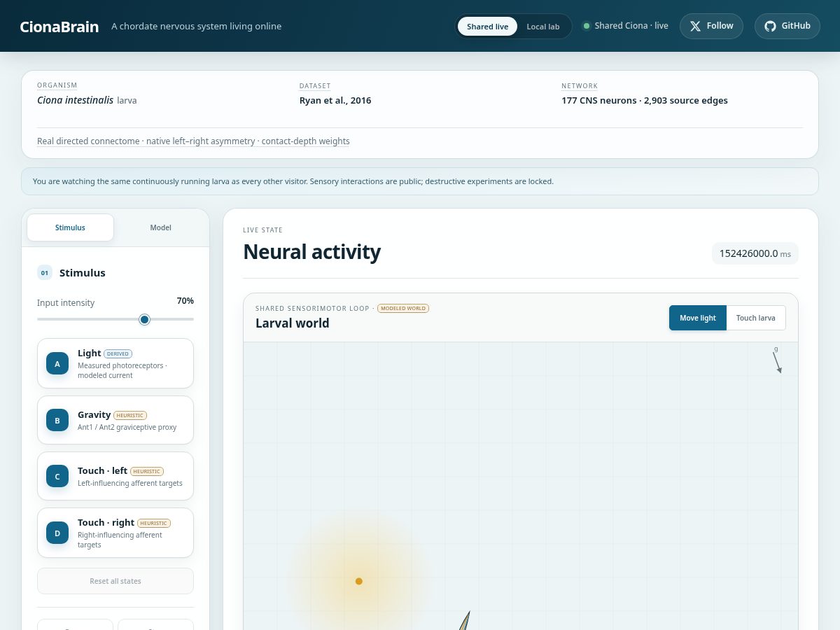Click the DERIVED tag on Light
Image resolution: width=840 pixels, height=630 pixels.
(x=118, y=353)
